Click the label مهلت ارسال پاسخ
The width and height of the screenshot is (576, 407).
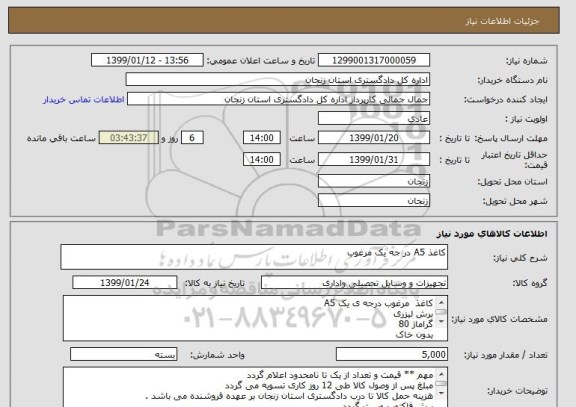click(510, 138)
